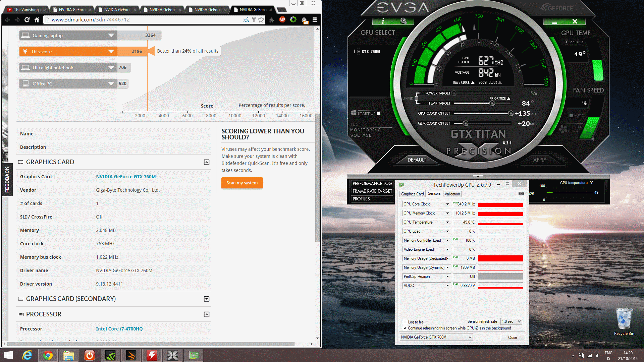Click the Scan my system button
This screenshot has width=644, height=362.
click(x=242, y=183)
